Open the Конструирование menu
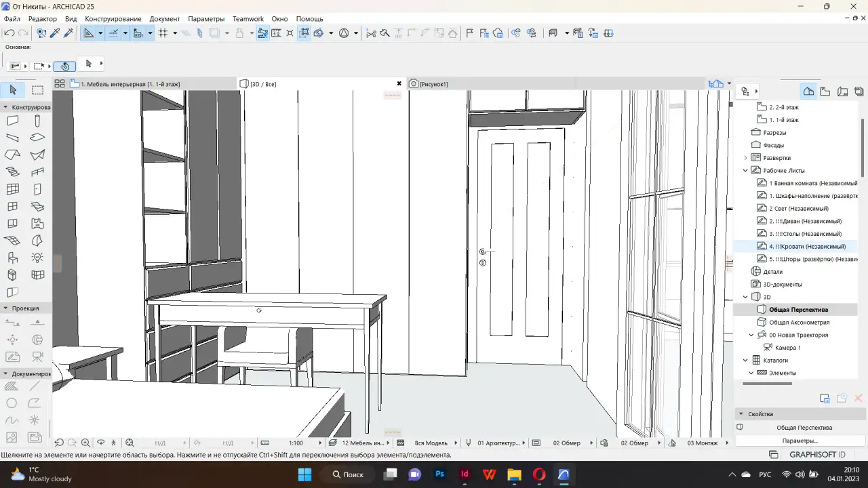The width and height of the screenshot is (868, 488). (113, 19)
